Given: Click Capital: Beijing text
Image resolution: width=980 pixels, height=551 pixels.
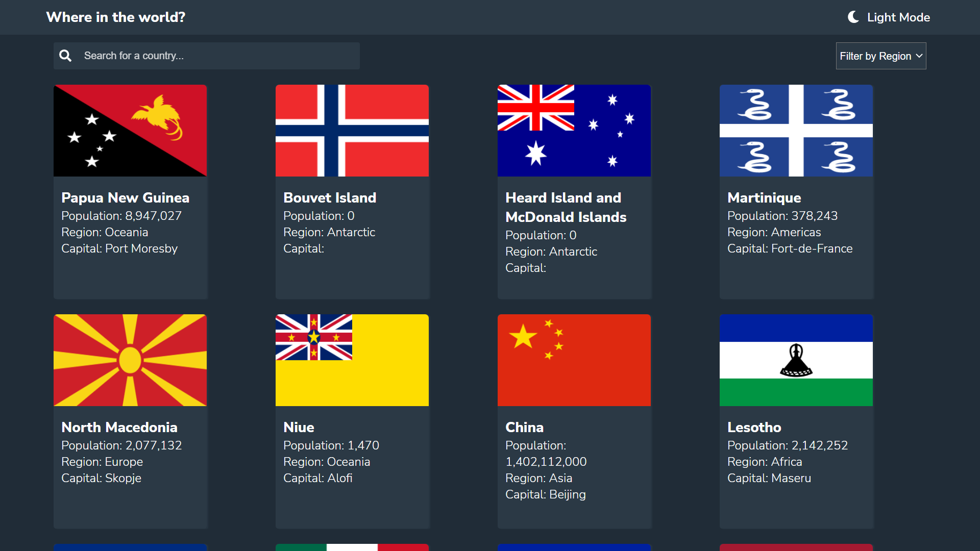Looking at the screenshot, I should [x=546, y=494].
